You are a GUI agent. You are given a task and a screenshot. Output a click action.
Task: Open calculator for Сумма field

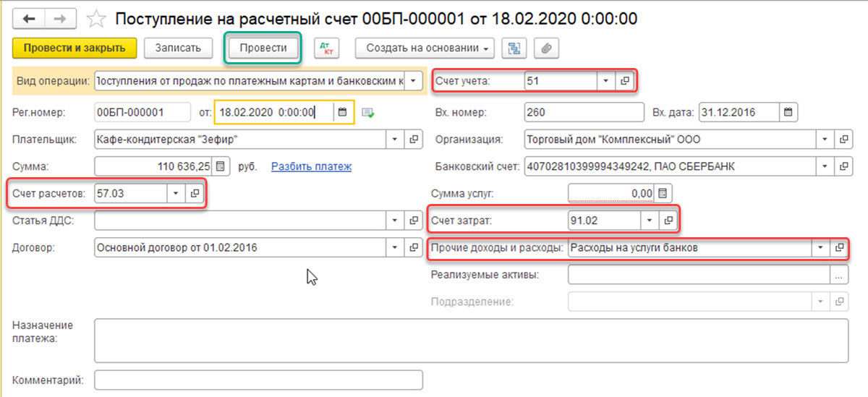point(221,166)
